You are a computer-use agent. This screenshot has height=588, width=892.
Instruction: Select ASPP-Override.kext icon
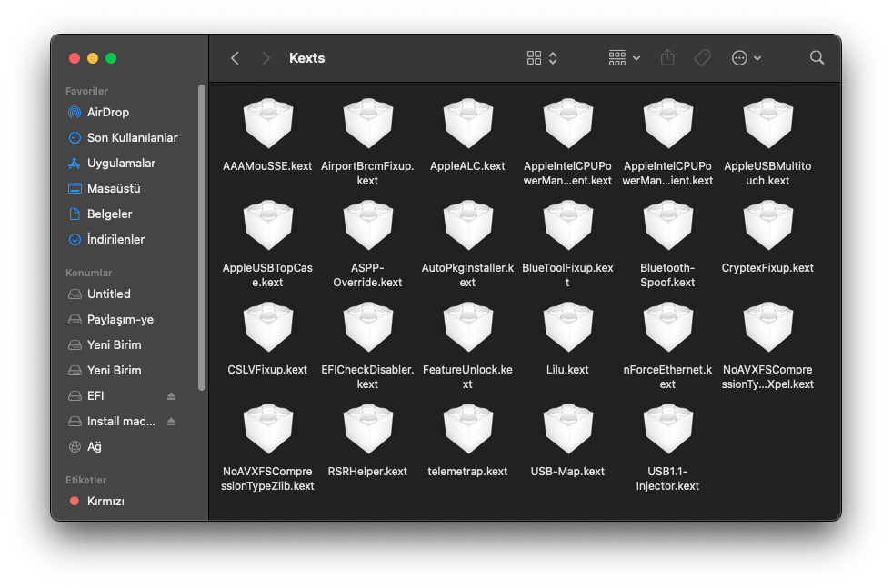(x=368, y=225)
